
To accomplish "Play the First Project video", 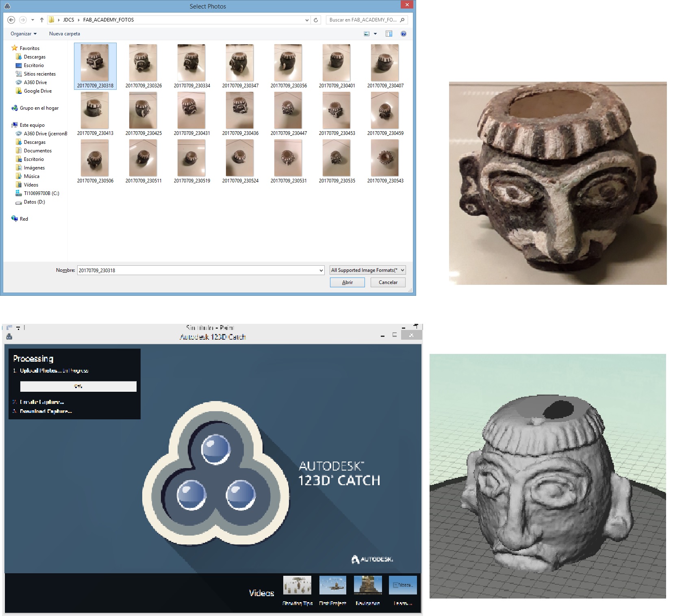I will click(333, 585).
